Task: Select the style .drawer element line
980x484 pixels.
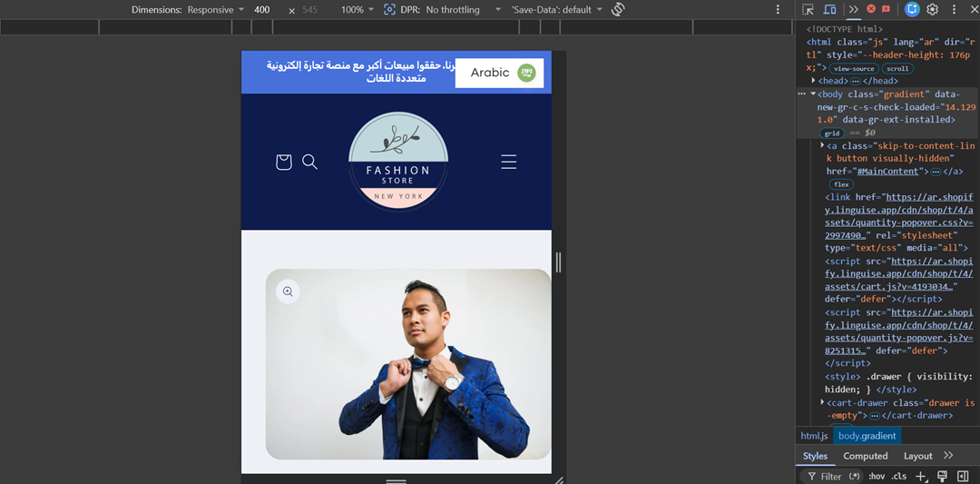Action: (x=899, y=382)
